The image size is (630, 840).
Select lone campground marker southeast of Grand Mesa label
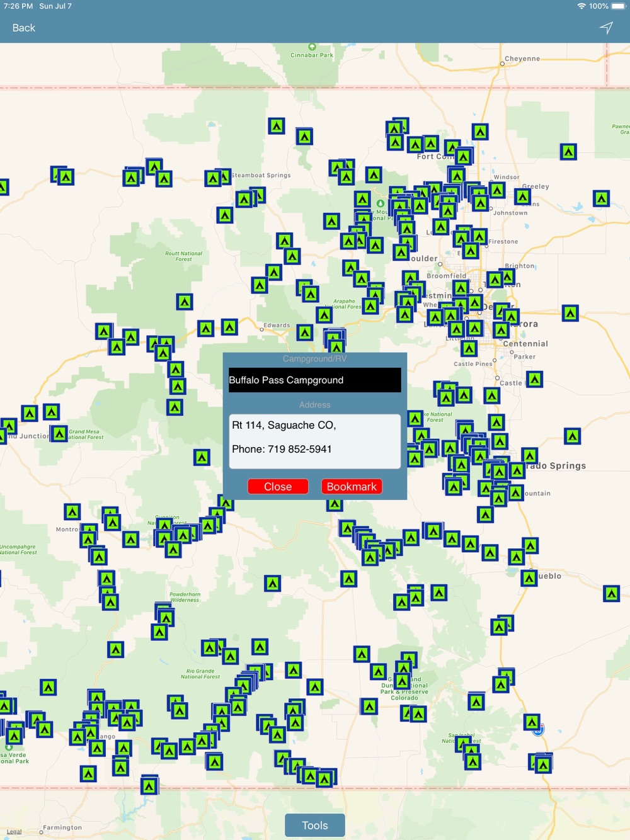click(202, 457)
